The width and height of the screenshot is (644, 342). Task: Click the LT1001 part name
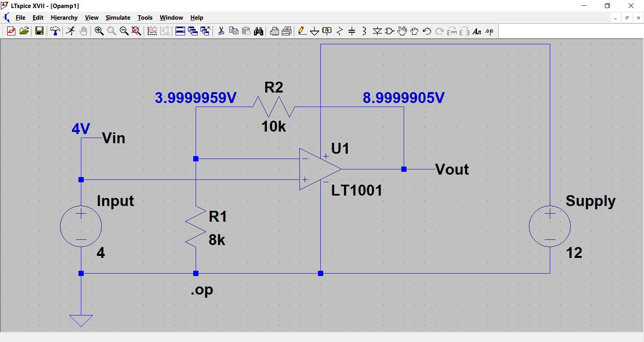pyautogui.click(x=357, y=190)
